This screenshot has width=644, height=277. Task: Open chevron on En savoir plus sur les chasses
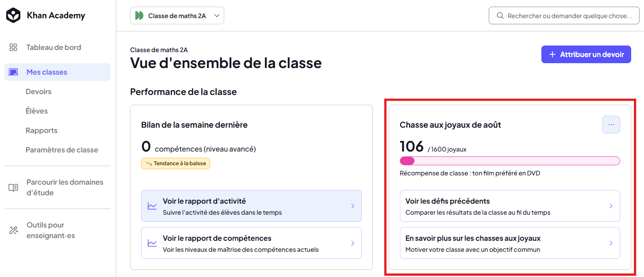tap(611, 243)
